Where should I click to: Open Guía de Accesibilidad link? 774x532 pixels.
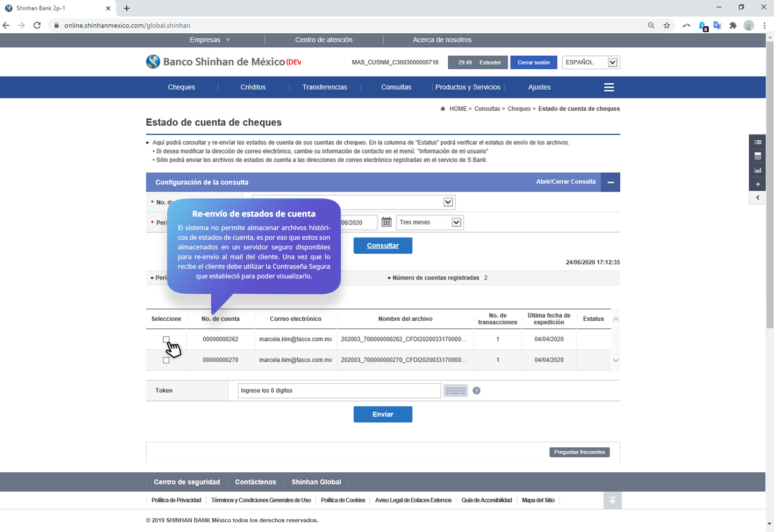pos(487,500)
